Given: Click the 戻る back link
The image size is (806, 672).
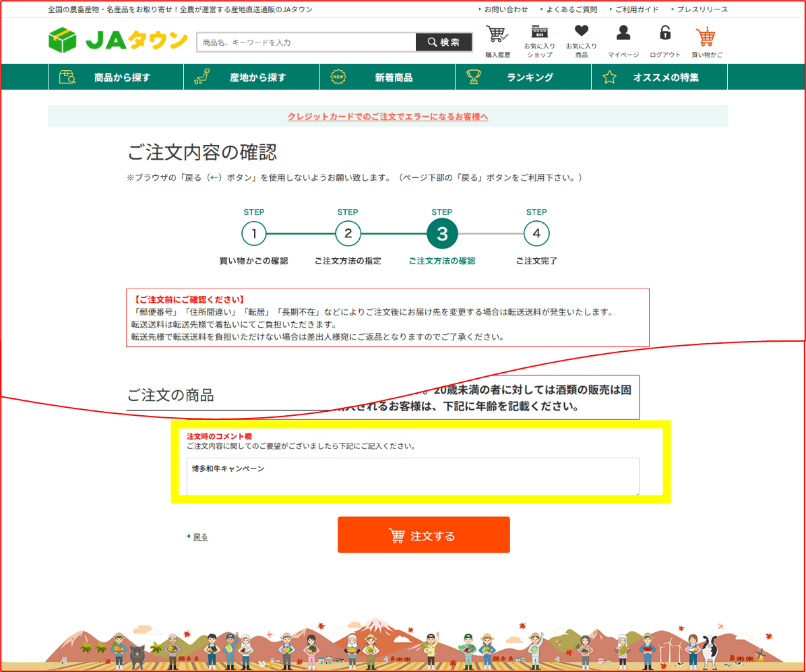Looking at the screenshot, I should coord(200,537).
